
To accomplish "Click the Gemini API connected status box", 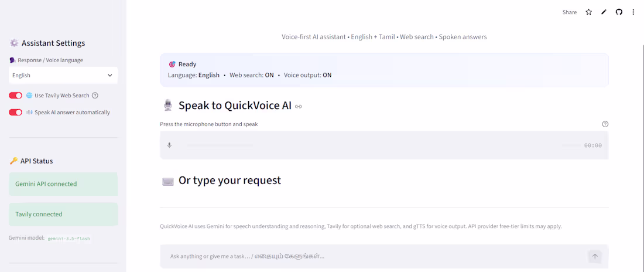I will tap(63, 184).
